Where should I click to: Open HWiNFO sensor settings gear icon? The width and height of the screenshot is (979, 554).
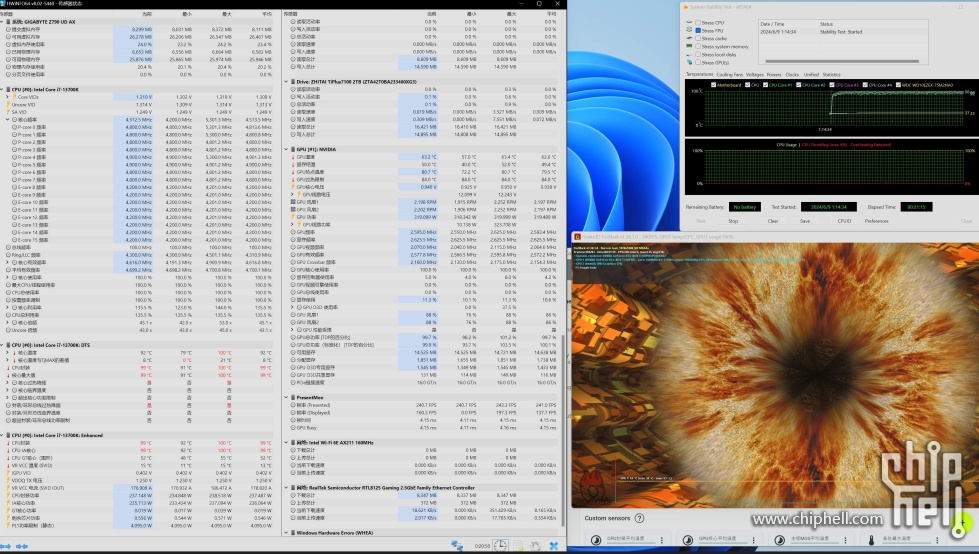[536, 546]
